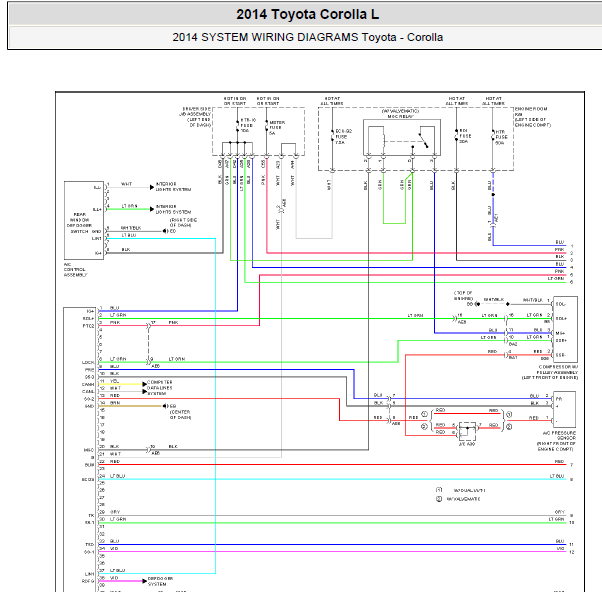This screenshot has width=602, height=592.
Task: Click the ECU-B2 Fuse 7.5A symbol
Action: coord(332,136)
